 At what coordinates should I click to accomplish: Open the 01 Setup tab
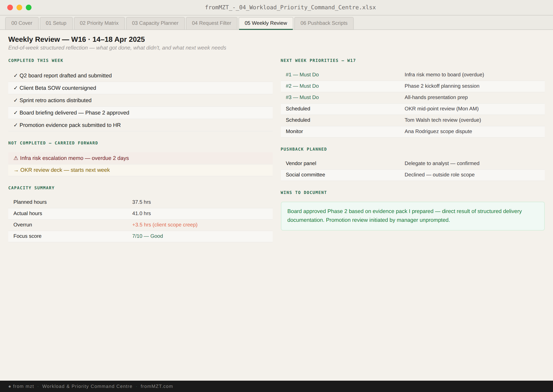click(56, 23)
